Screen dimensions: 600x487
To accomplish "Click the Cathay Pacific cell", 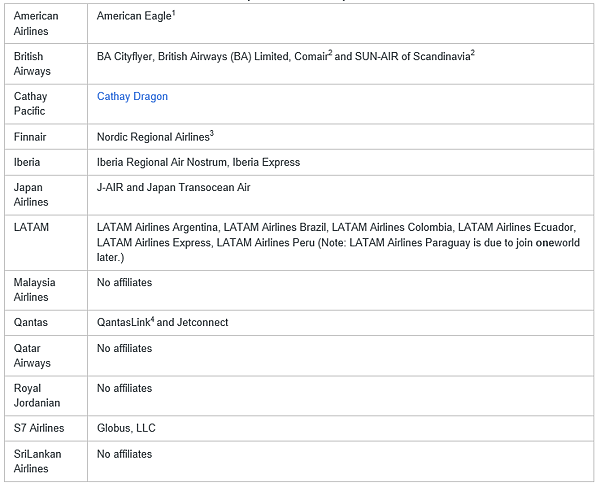I will pos(46,104).
